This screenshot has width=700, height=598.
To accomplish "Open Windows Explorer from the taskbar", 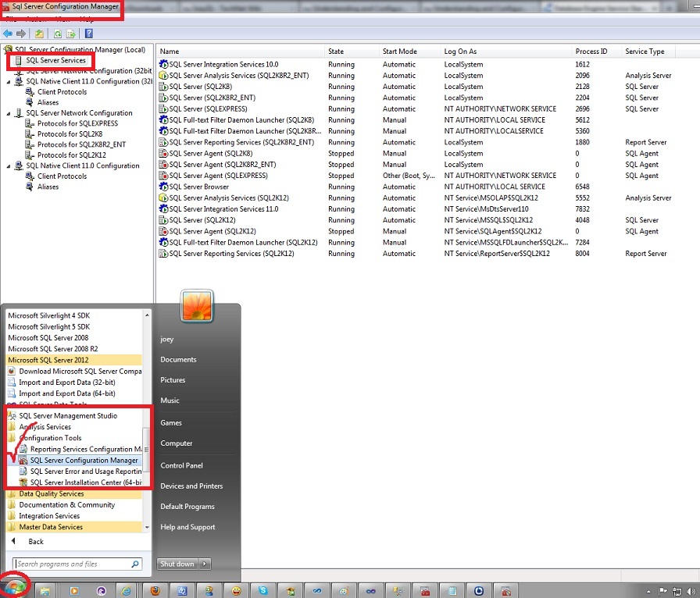I will [x=45, y=591].
